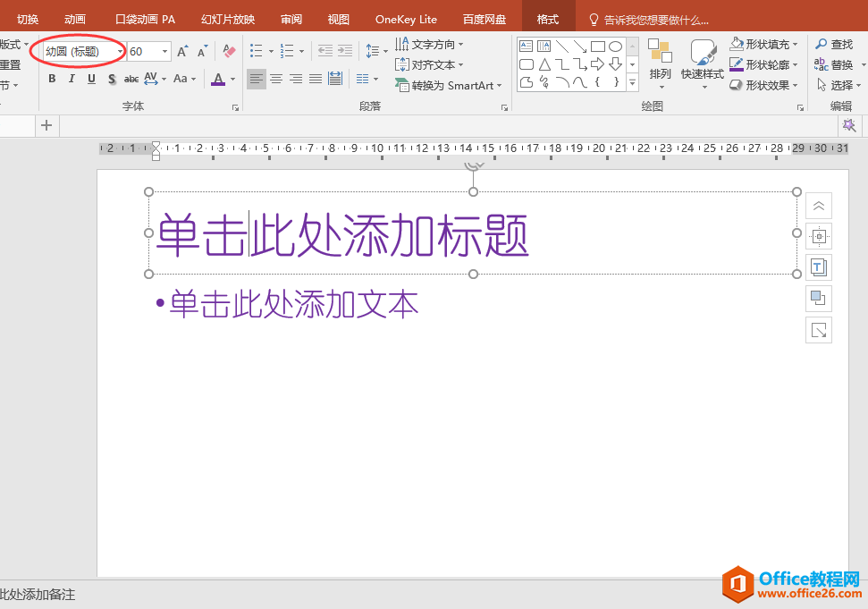The height and width of the screenshot is (609, 868).
Task: Click the 排列 (Arrange) icon
Action: [661, 64]
